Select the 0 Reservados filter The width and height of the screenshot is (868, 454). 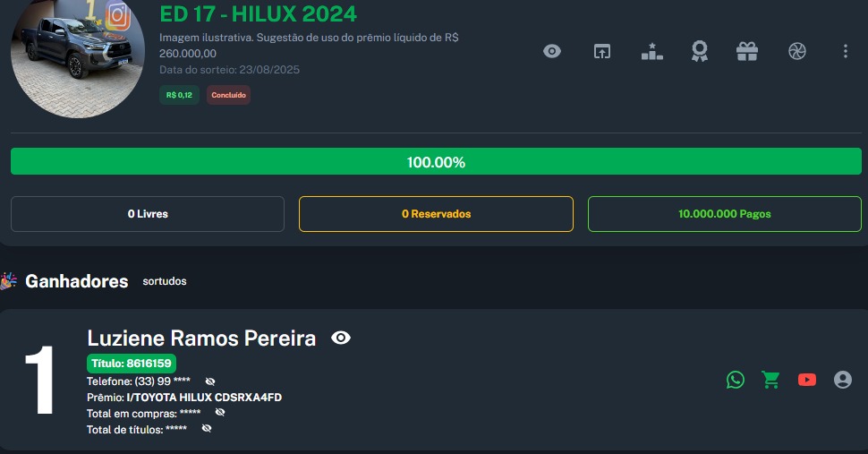[436, 214]
